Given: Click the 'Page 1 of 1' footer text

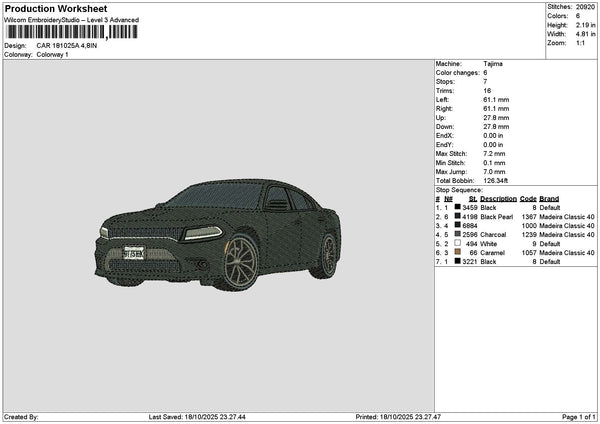Looking at the screenshot, I should click(579, 417).
